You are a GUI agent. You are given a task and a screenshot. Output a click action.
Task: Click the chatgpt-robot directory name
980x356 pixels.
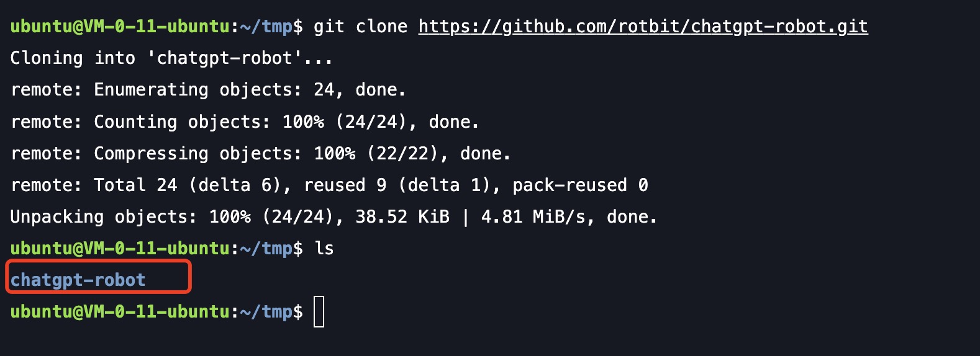tap(78, 280)
